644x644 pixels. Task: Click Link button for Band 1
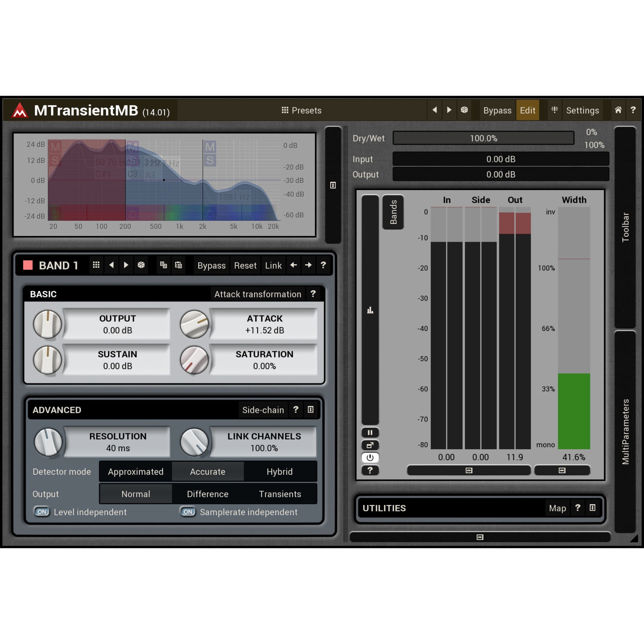click(x=273, y=265)
